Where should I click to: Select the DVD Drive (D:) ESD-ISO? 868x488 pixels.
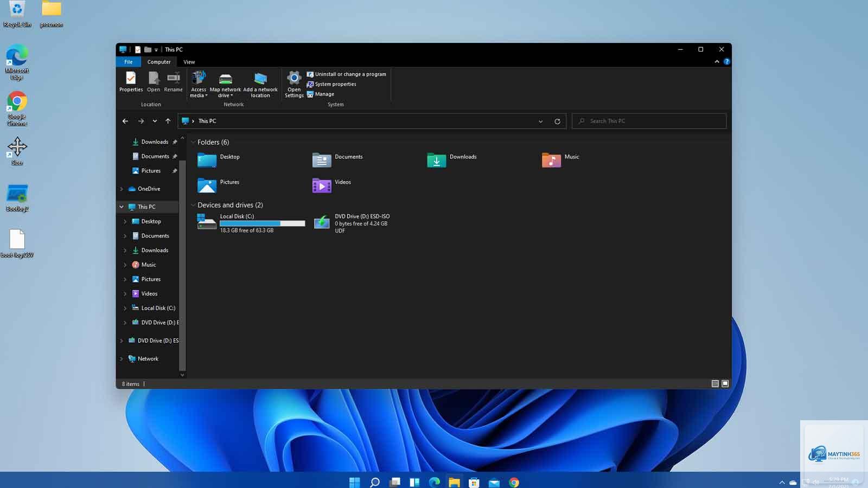pyautogui.click(x=352, y=223)
